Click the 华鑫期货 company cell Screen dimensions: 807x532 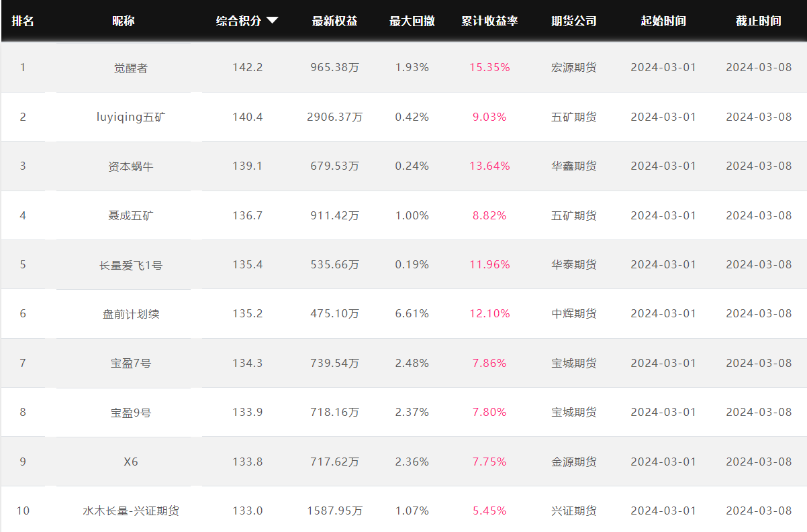pyautogui.click(x=574, y=166)
